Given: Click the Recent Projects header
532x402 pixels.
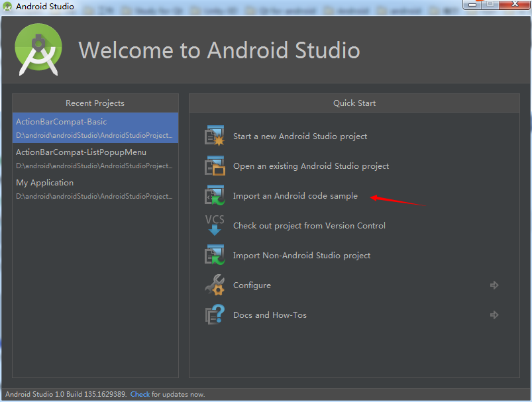Looking at the screenshot, I should pyautogui.click(x=95, y=103).
